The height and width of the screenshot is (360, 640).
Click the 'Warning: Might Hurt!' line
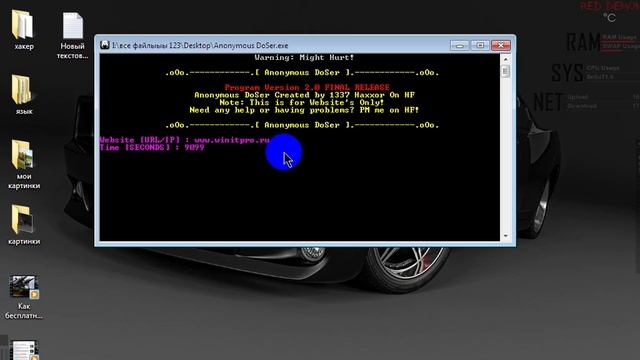point(304,58)
